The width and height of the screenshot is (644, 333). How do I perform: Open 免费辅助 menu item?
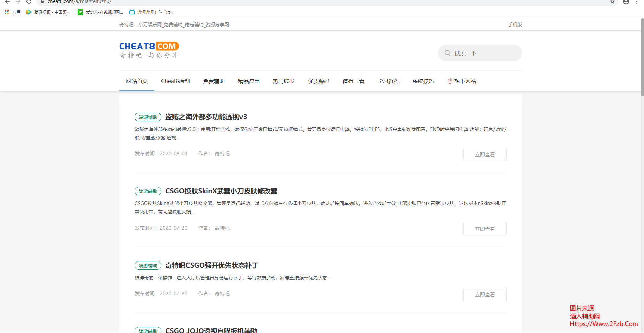pos(214,81)
